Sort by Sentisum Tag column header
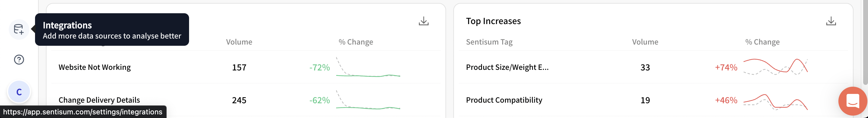This screenshot has width=868, height=118. [489, 42]
